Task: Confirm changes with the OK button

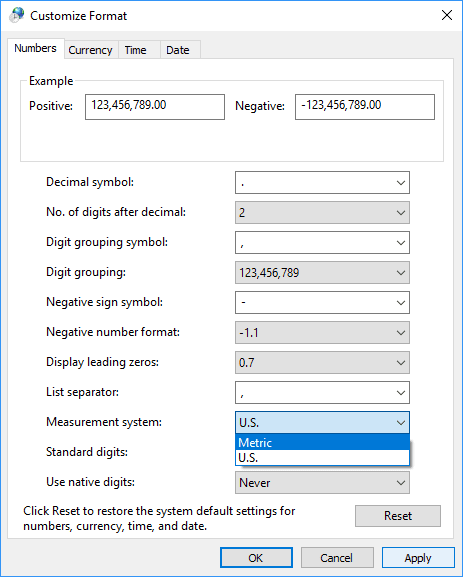Action: point(256,558)
